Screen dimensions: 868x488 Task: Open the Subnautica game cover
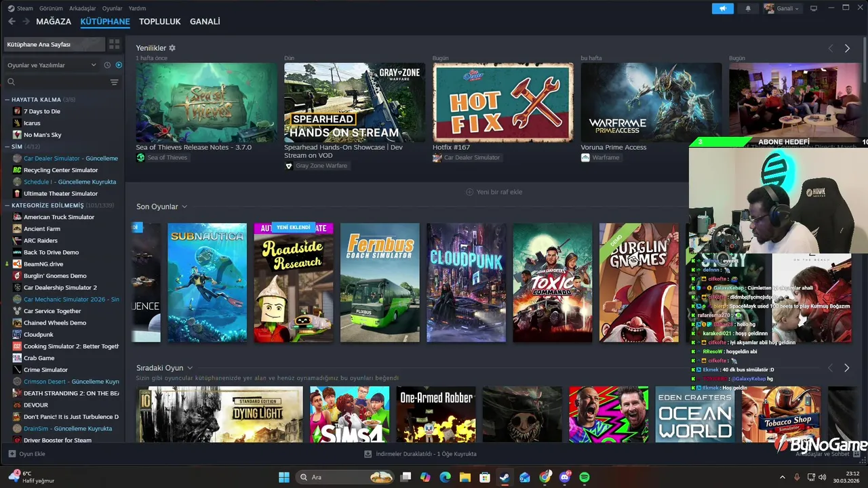208,283
